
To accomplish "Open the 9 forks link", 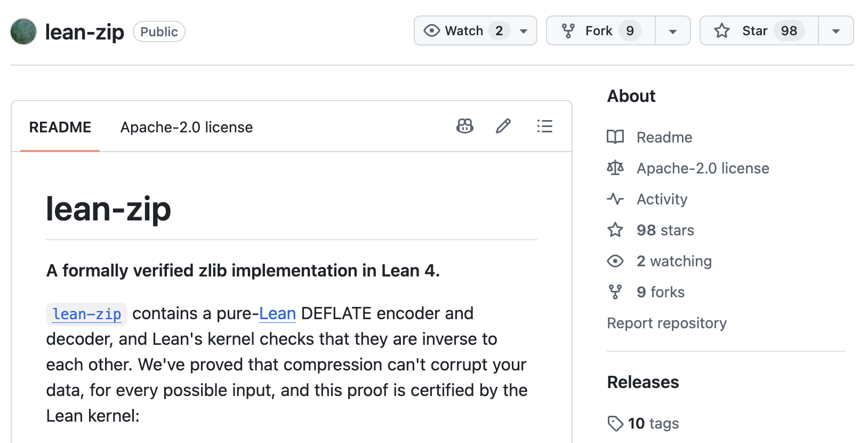I will (661, 292).
